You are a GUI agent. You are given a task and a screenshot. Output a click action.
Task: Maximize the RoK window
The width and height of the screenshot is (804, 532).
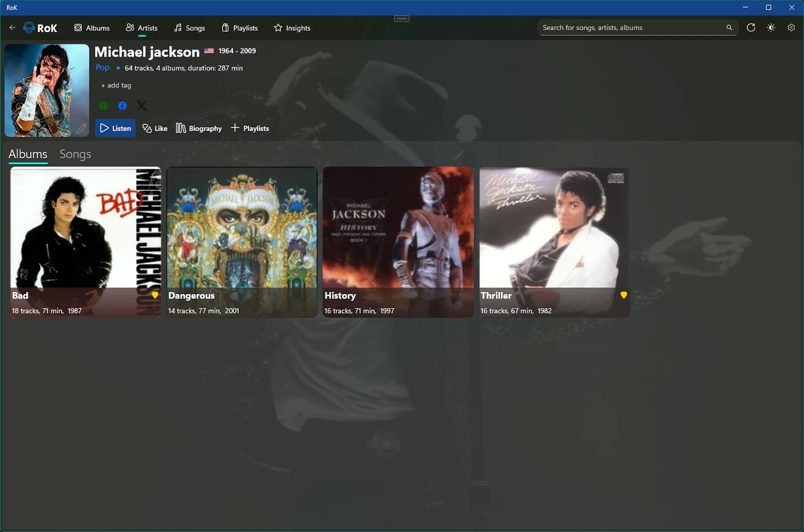(768, 8)
